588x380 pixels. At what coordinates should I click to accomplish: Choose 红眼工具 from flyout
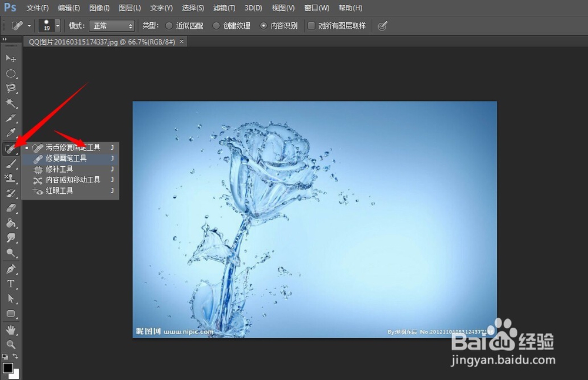[x=70, y=191]
